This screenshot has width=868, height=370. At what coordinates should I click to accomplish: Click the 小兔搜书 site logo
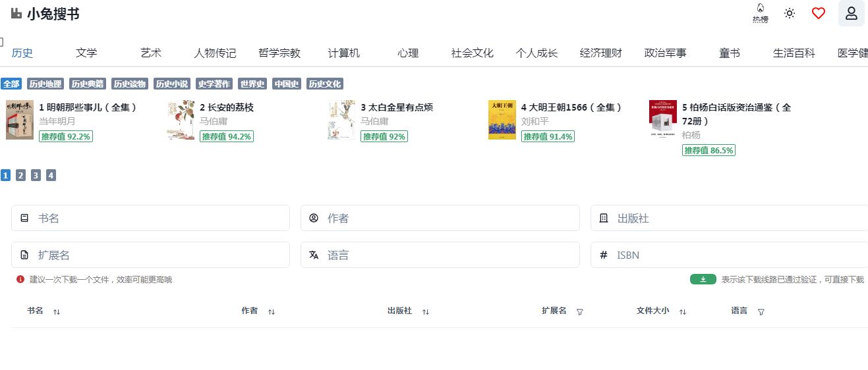(x=45, y=14)
